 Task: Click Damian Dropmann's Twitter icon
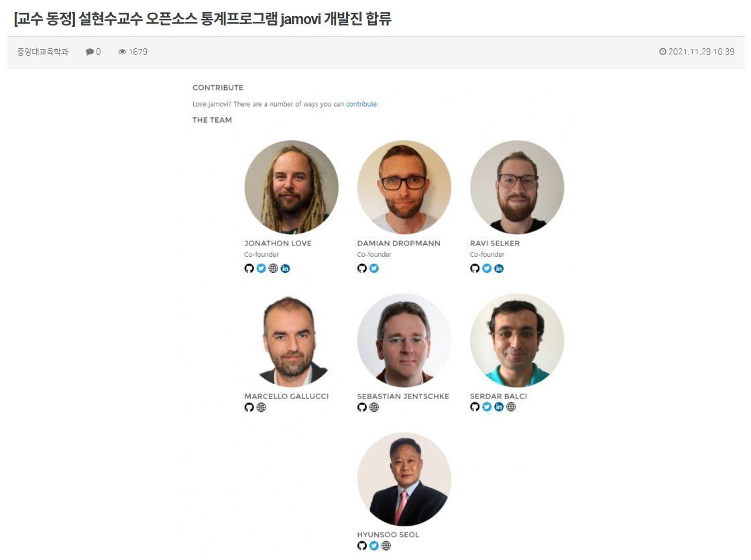coord(374,268)
